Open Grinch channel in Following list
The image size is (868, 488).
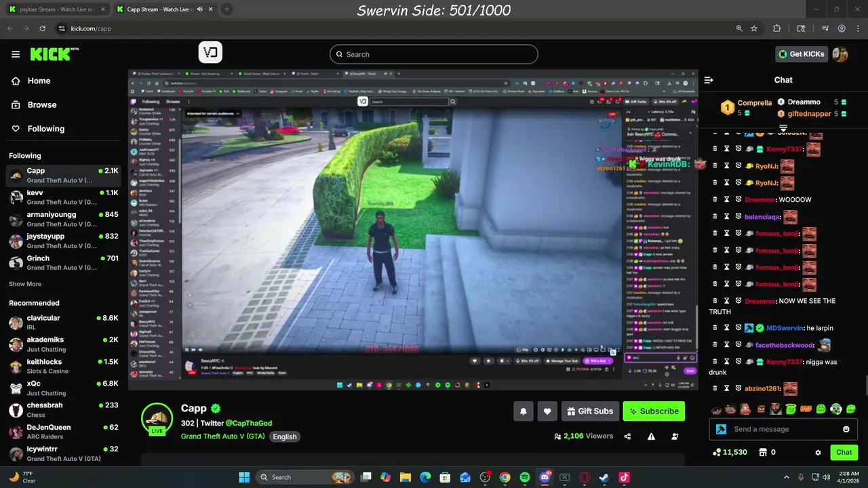click(x=64, y=263)
